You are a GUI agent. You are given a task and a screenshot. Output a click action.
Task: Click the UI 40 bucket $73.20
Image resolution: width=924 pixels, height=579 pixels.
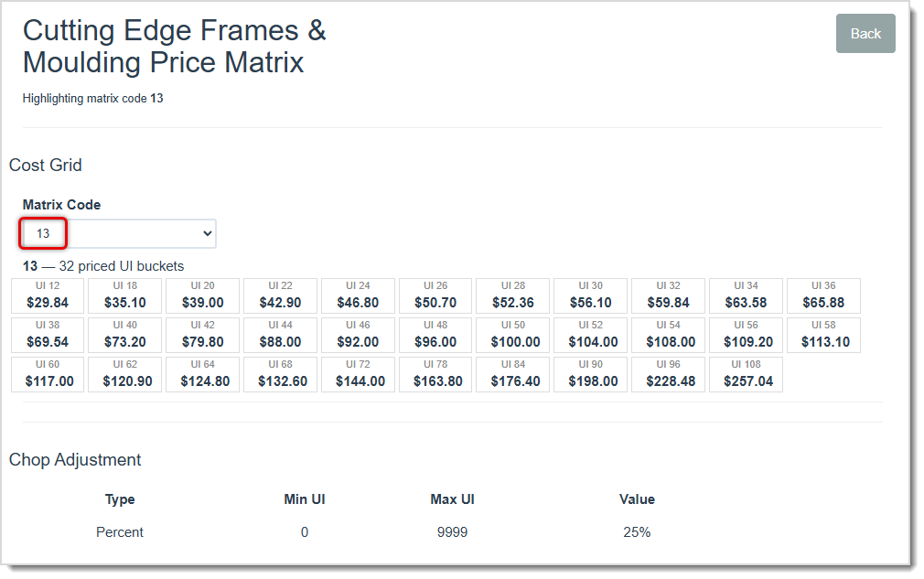[x=125, y=335]
